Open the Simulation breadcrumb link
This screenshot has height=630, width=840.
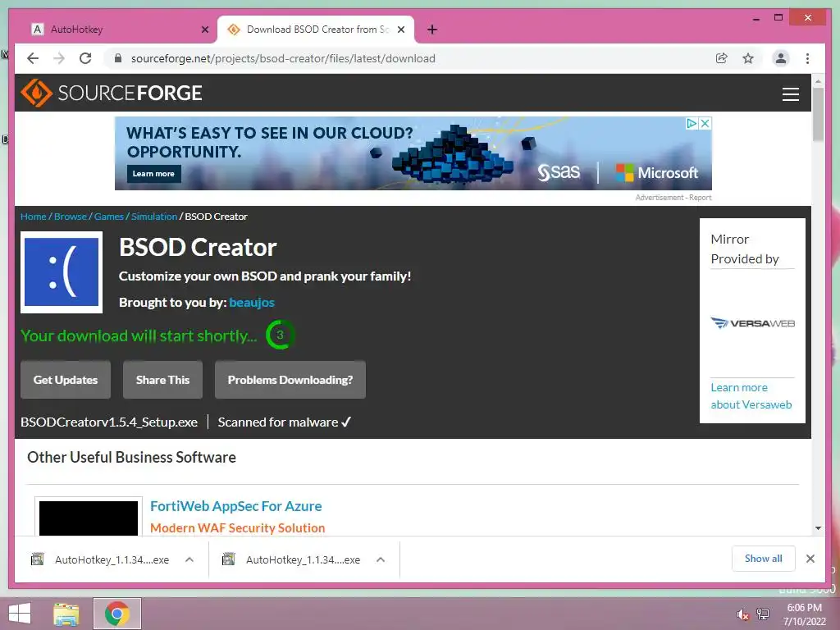click(153, 217)
